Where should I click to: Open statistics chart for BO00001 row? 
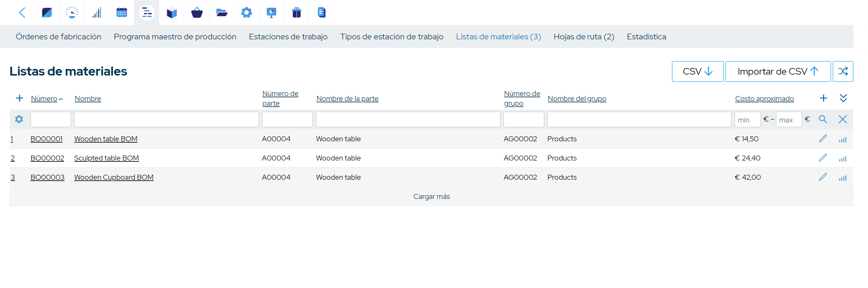pos(842,139)
